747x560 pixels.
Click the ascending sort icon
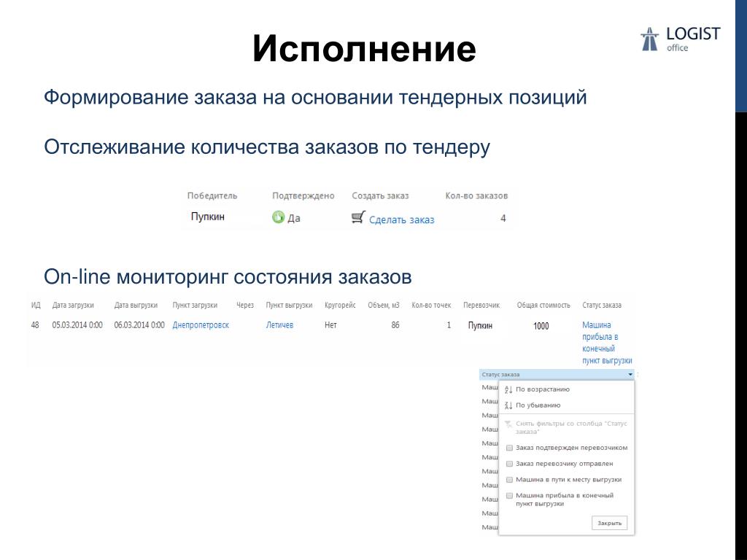tap(508, 389)
